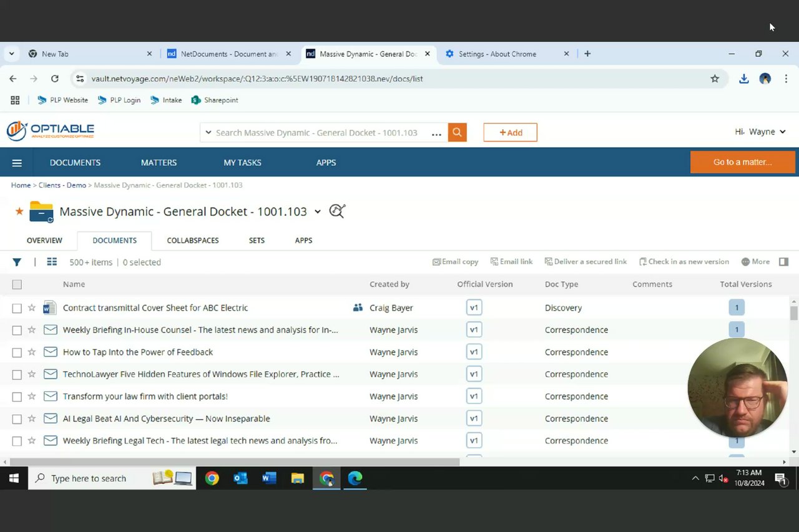Reload the current page
The height and width of the screenshot is (532, 799).
tap(55, 79)
